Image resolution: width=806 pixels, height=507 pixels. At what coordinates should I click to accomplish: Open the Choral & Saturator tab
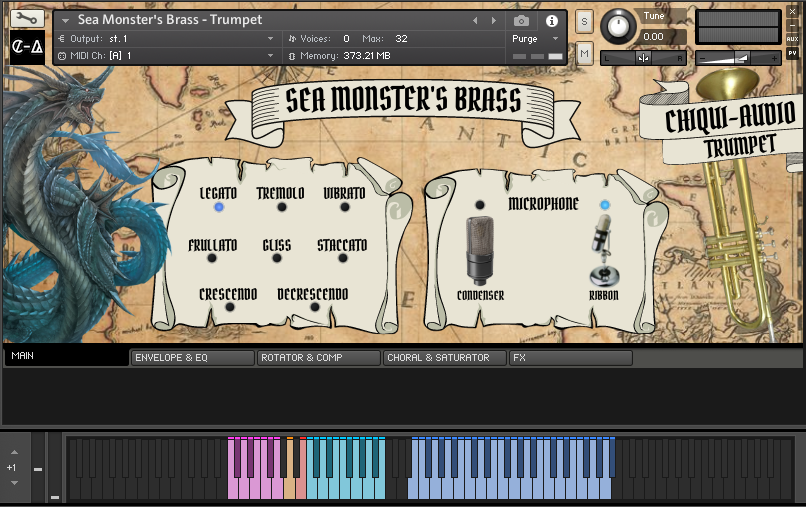pyautogui.click(x=444, y=357)
